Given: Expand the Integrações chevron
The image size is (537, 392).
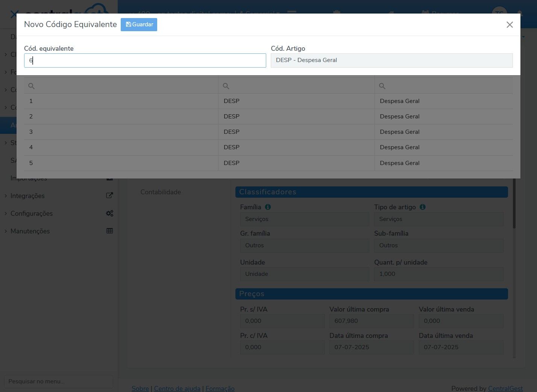Looking at the screenshot, I should [x=6, y=196].
